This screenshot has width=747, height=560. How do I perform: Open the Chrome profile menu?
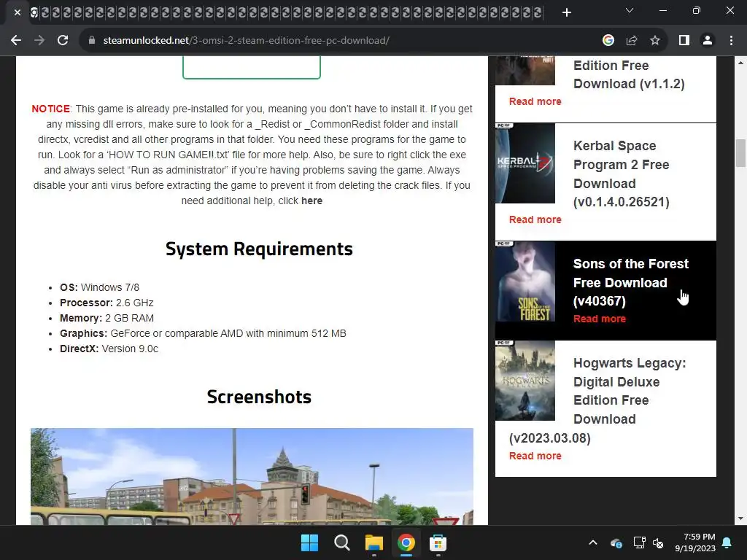pyautogui.click(x=708, y=41)
